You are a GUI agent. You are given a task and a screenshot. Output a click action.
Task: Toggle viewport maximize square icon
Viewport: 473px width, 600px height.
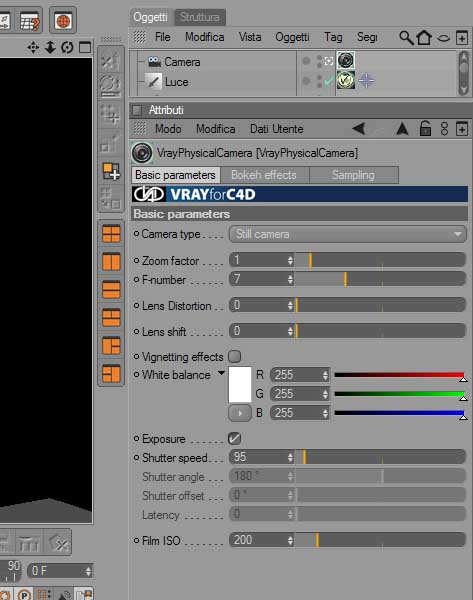tap(85, 47)
